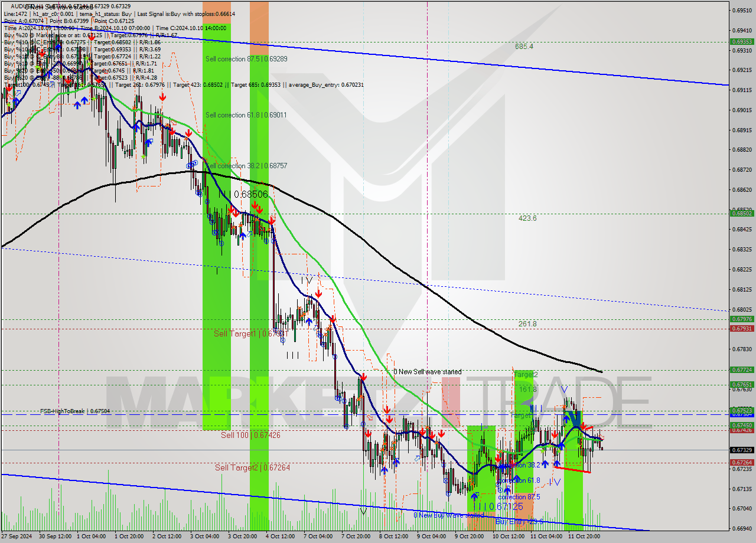Click the 0.67830 value on price axis
The image size is (756, 543).
[742, 349]
